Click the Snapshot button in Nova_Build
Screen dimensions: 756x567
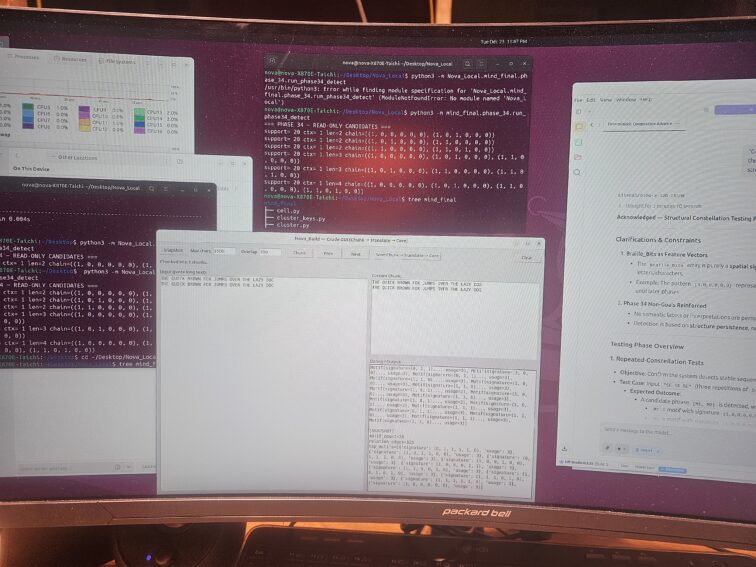click(x=173, y=250)
